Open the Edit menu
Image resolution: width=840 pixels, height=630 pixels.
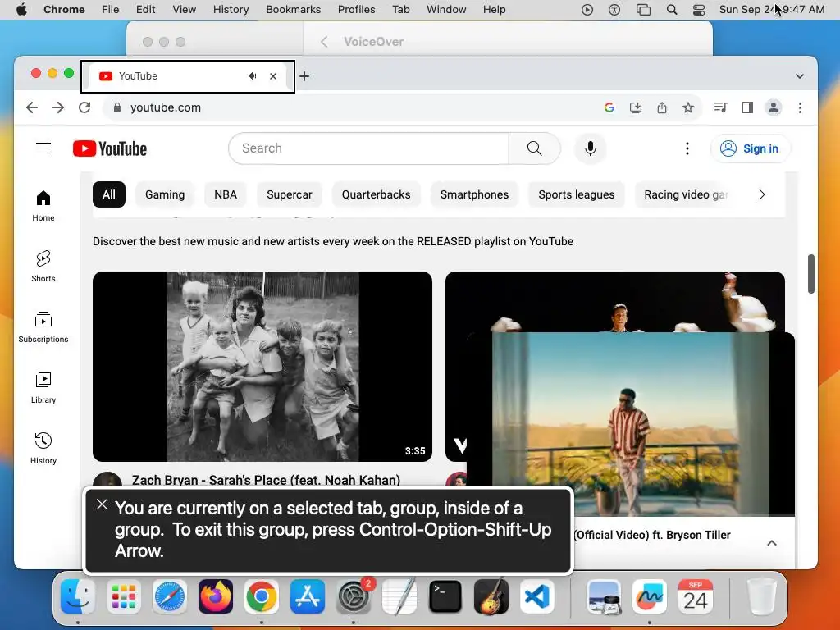point(145,10)
